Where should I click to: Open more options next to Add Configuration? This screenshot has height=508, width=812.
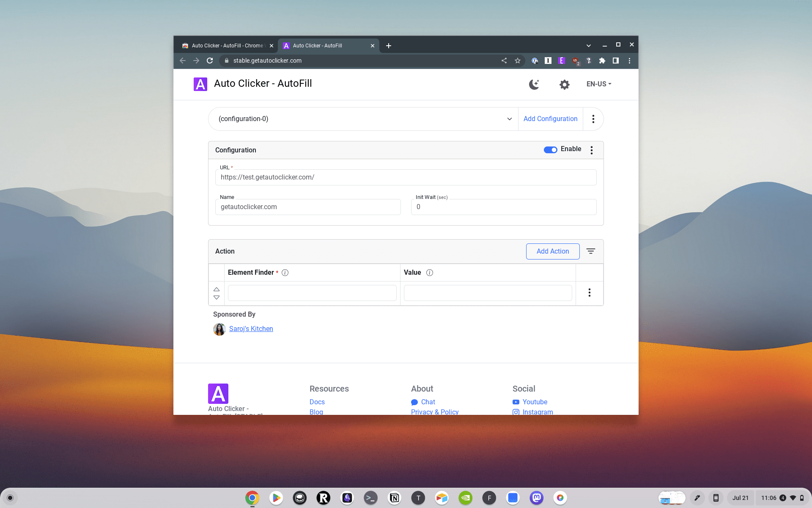pos(593,119)
